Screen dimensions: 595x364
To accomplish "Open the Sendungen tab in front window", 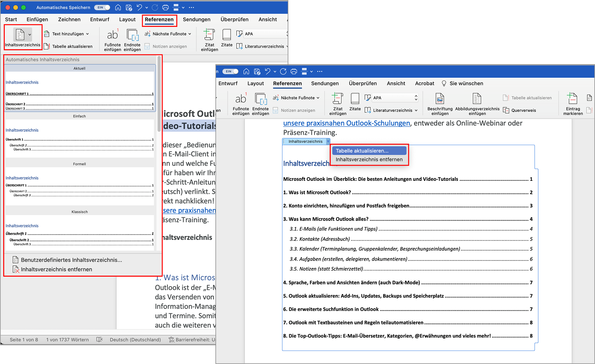I will point(325,83).
